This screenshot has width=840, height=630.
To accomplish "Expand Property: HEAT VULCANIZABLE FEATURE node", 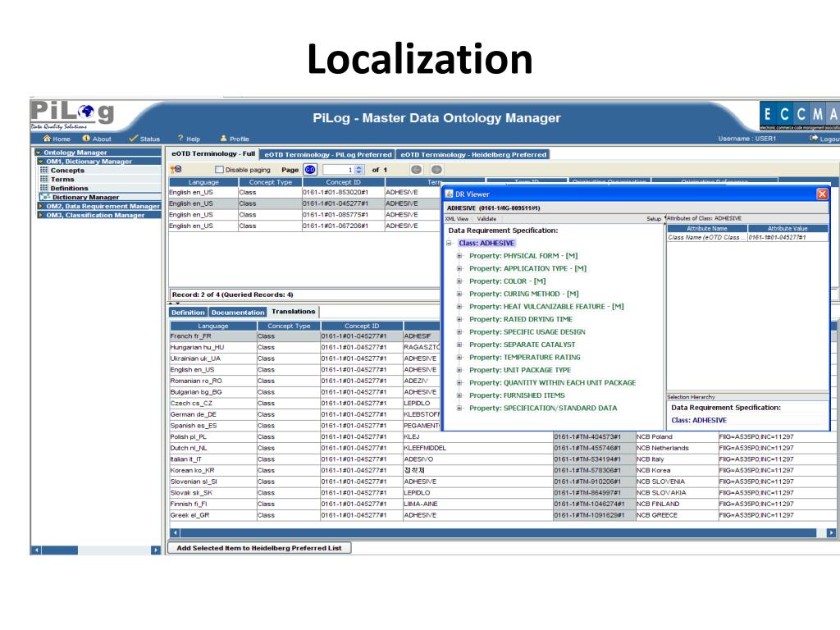I will click(459, 307).
